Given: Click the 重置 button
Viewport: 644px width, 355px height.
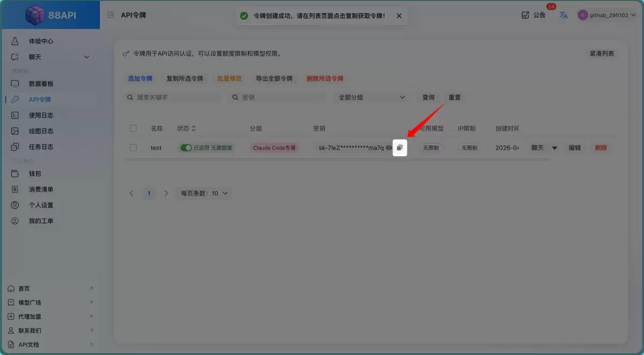Looking at the screenshot, I should tap(455, 98).
